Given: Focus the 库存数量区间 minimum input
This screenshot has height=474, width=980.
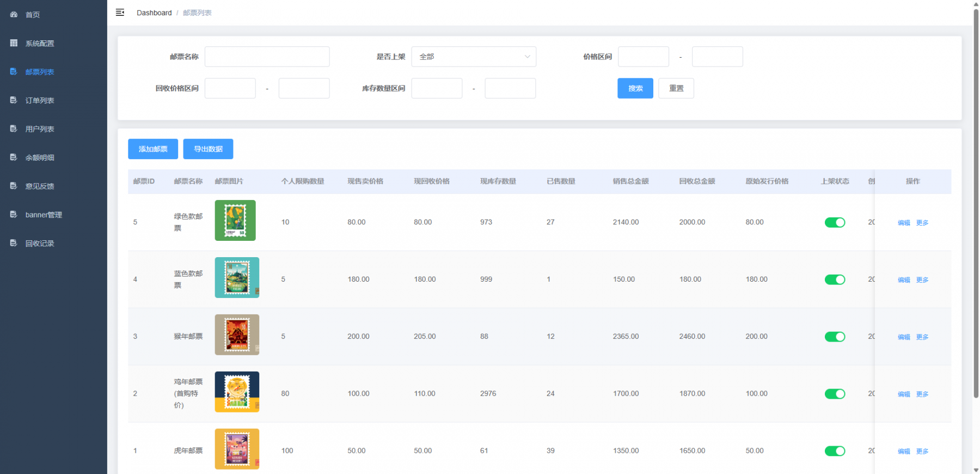Looking at the screenshot, I should coord(437,88).
